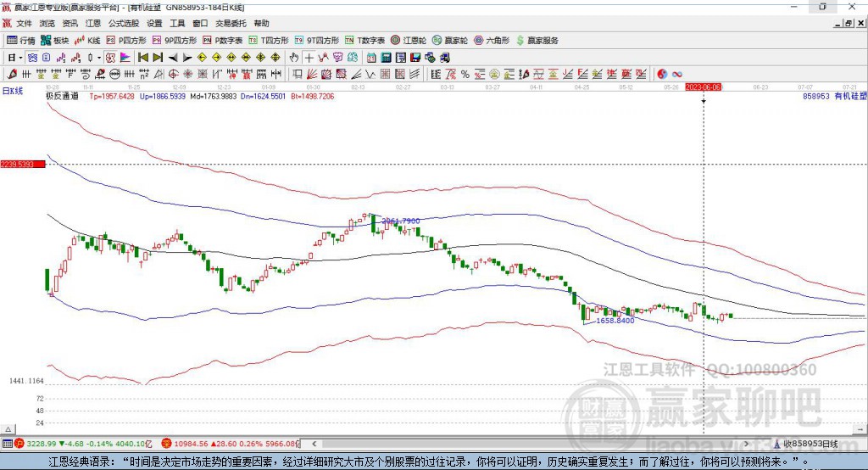Expand the 日 period dropdown arrow

[20, 58]
